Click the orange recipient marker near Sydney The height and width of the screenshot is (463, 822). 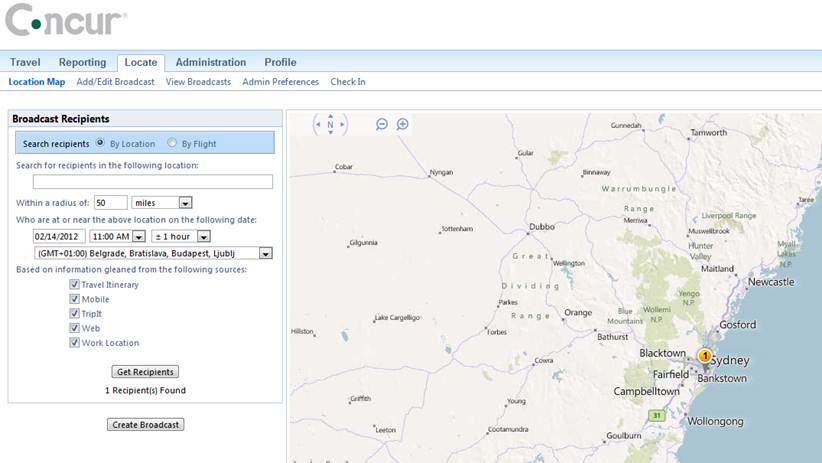(x=705, y=357)
